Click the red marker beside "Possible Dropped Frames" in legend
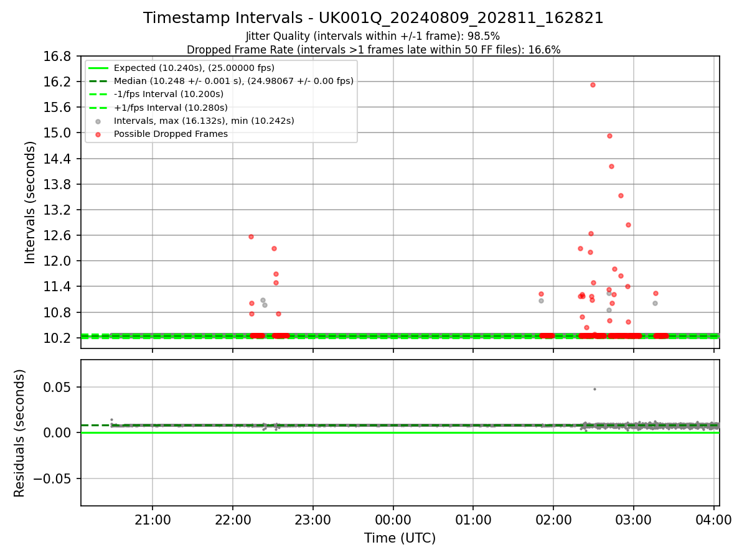 tap(98, 134)
